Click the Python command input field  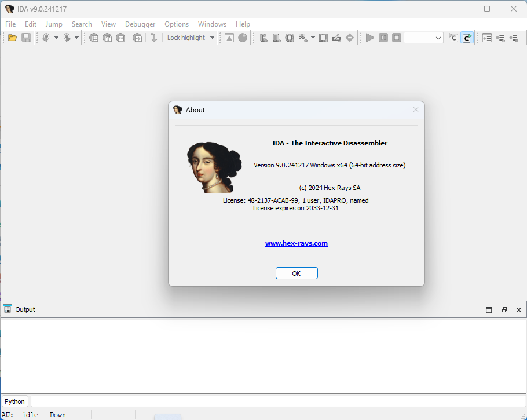point(278,401)
